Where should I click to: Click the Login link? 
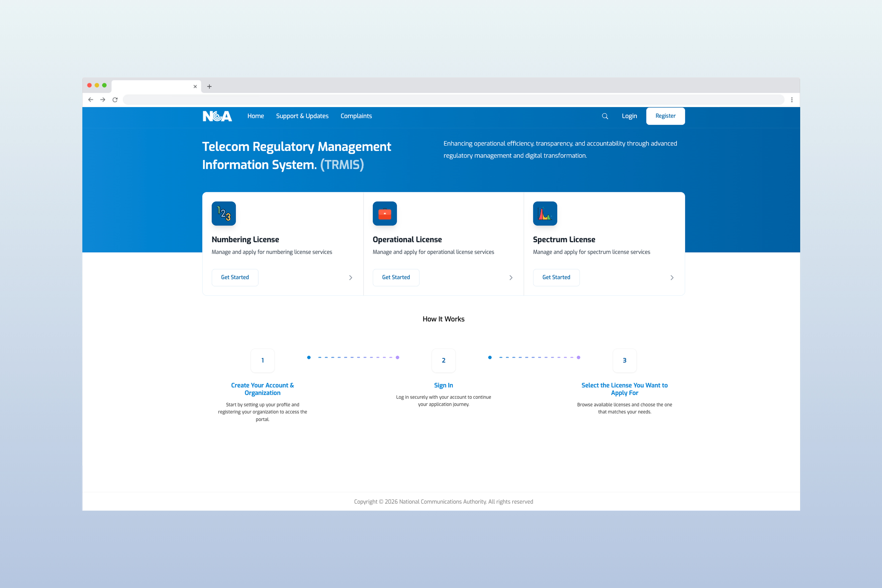(629, 116)
